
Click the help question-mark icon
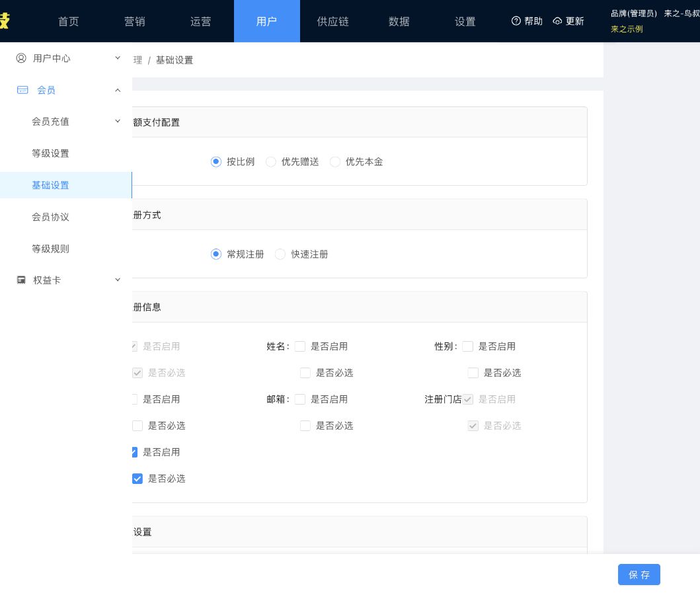pos(516,21)
